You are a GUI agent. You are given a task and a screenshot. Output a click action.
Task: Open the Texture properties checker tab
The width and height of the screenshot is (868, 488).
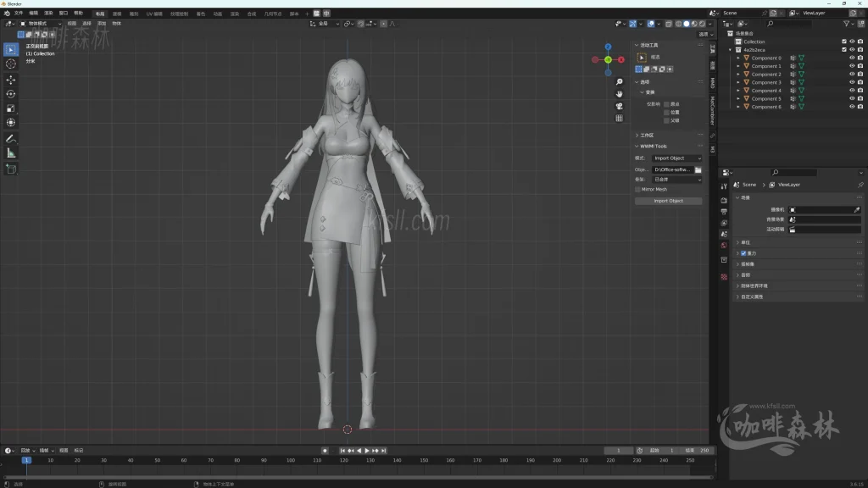pyautogui.click(x=724, y=277)
